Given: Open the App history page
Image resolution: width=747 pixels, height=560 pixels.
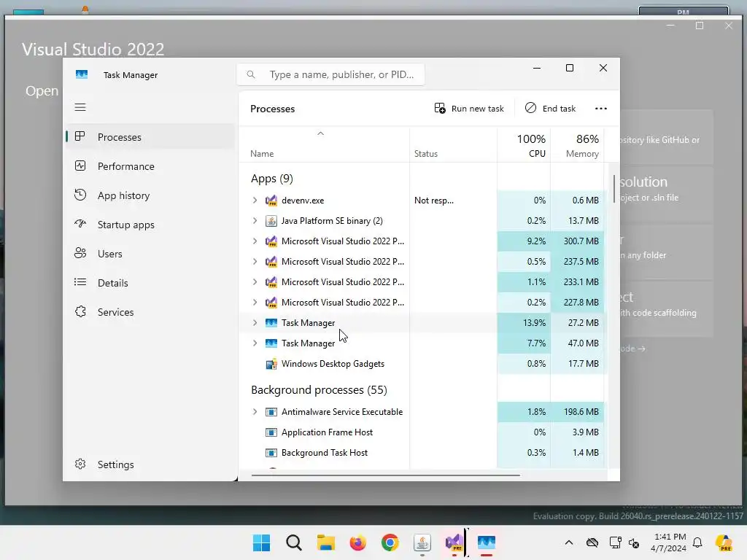Looking at the screenshot, I should [x=150, y=195].
